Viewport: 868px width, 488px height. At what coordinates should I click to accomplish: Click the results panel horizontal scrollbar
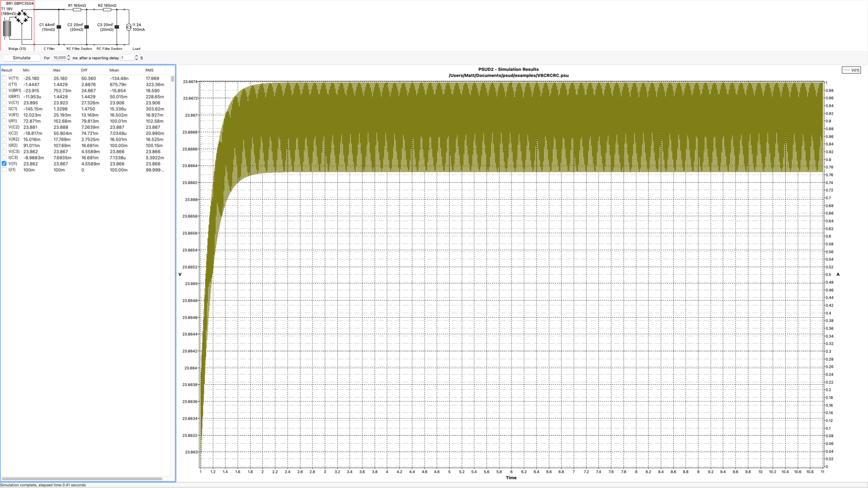coord(82,479)
